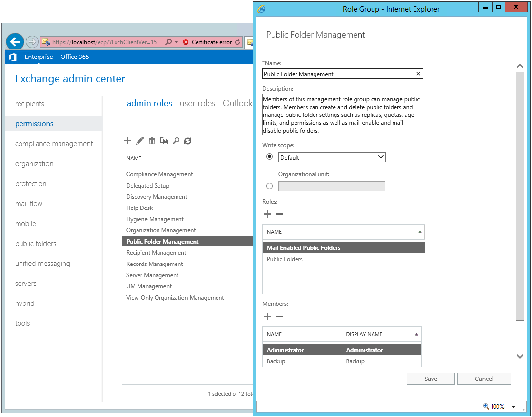Click the zoom magnifier icon in status bar
532x417 pixels.
pos(486,406)
